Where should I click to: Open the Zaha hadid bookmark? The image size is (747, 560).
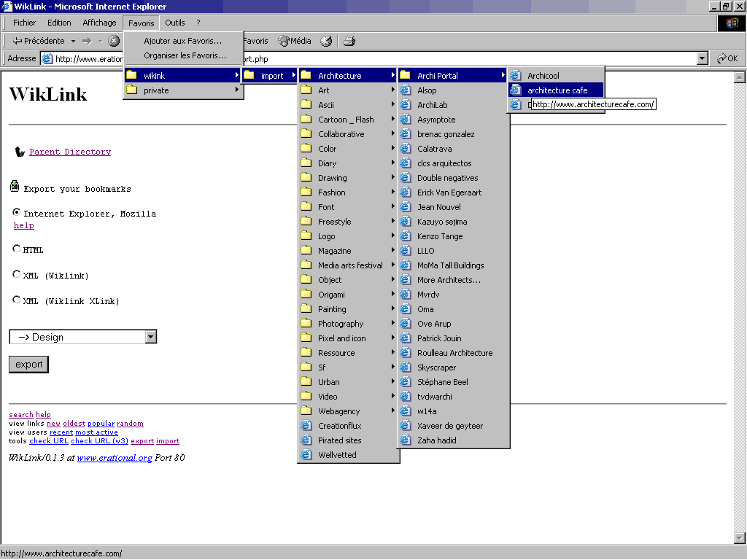pos(452,440)
